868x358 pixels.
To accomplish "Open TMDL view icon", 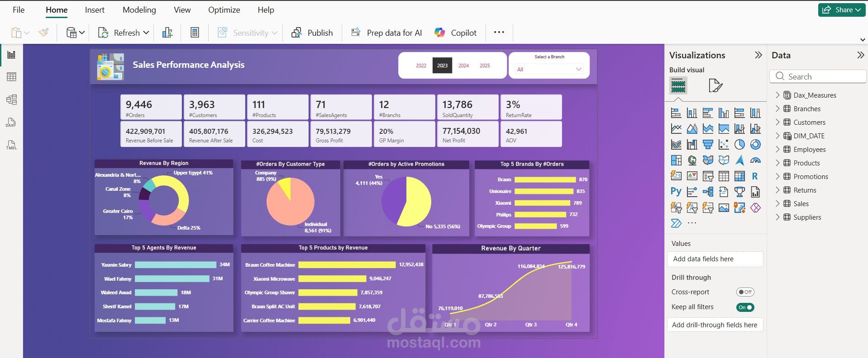I will pyautogui.click(x=11, y=145).
